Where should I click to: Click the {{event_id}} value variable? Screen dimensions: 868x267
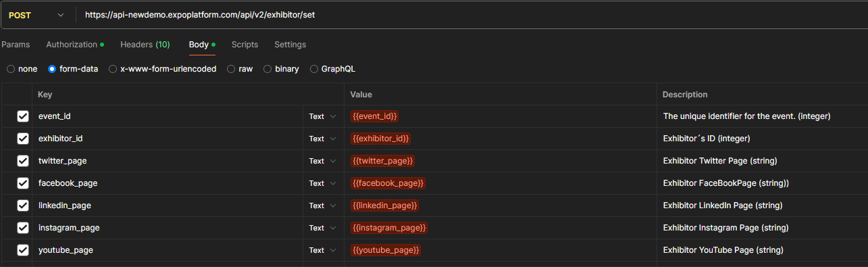(x=375, y=116)
